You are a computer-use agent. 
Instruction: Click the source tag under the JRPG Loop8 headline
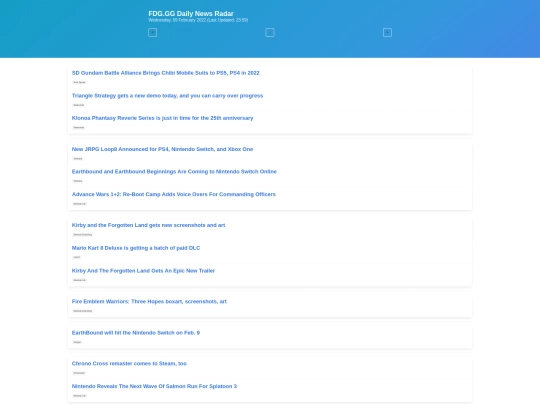(x=78, y=159)
